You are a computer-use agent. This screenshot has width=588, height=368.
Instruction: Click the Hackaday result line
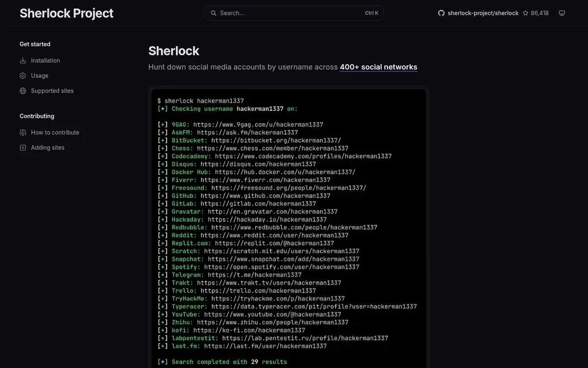coord(242,219)
